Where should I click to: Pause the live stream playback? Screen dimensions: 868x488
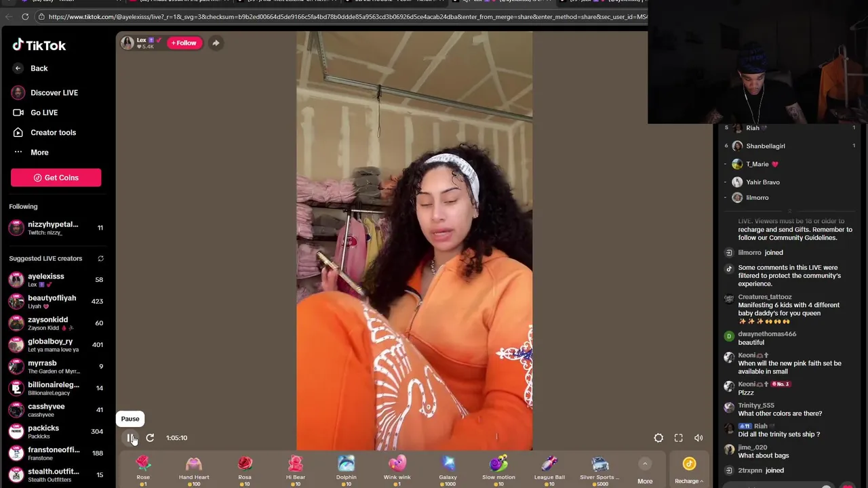130,438
